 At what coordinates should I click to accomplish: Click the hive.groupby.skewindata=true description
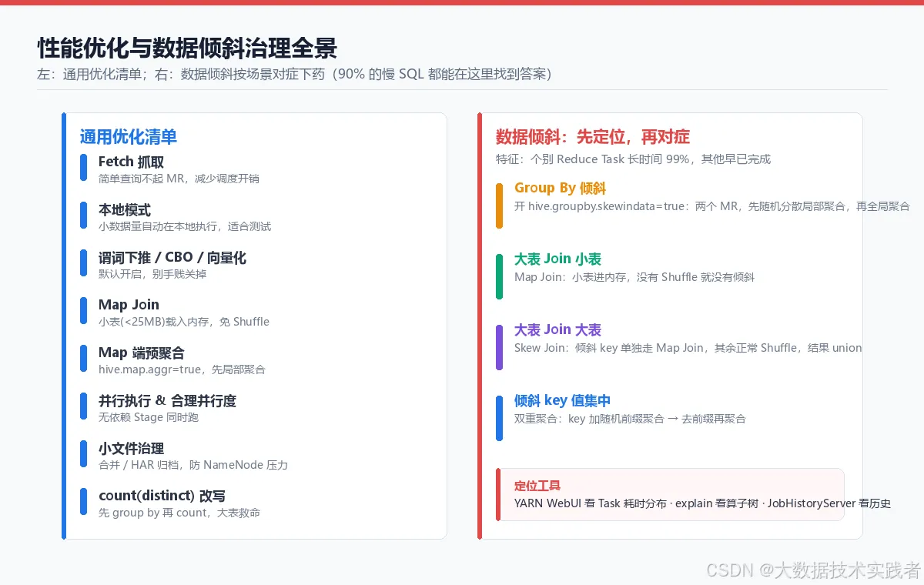click(x=712, y=206)
